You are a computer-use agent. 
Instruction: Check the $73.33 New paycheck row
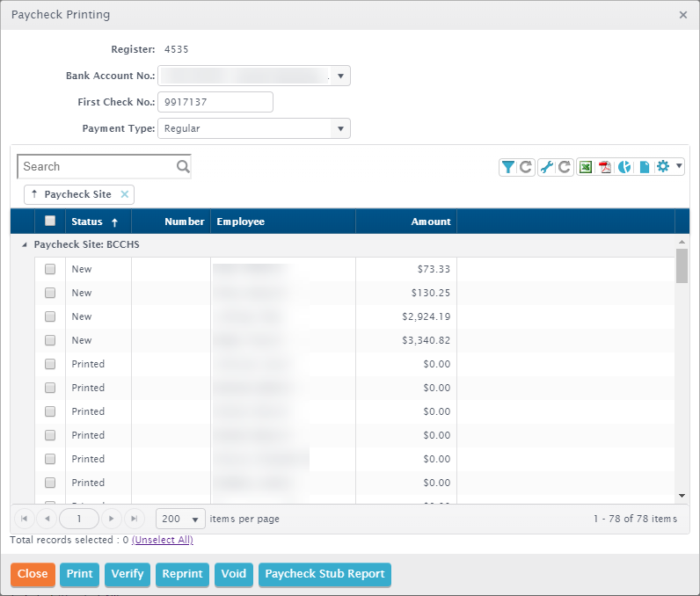point(50,269)
